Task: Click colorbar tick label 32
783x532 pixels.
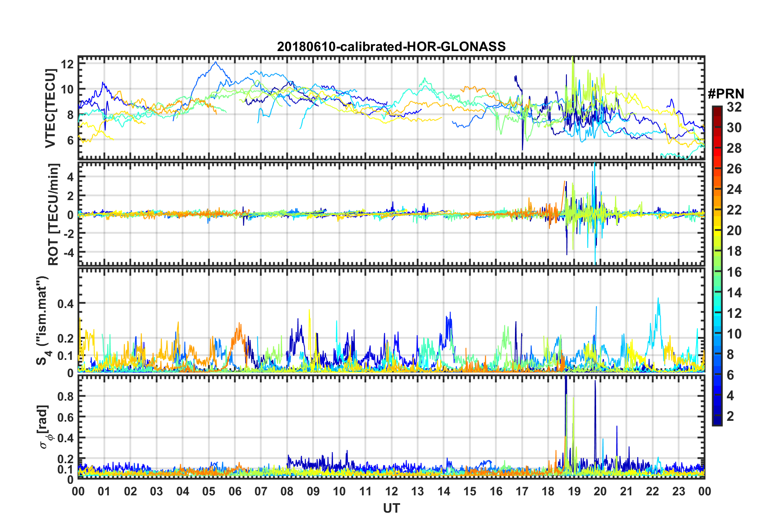Action: point(734,107)
